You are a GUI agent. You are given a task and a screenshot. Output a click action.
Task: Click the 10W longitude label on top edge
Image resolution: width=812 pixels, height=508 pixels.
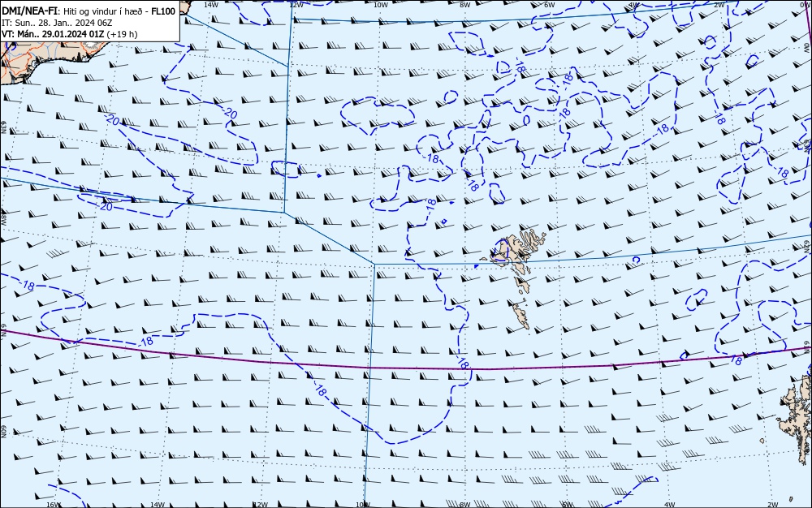(381, 5)
